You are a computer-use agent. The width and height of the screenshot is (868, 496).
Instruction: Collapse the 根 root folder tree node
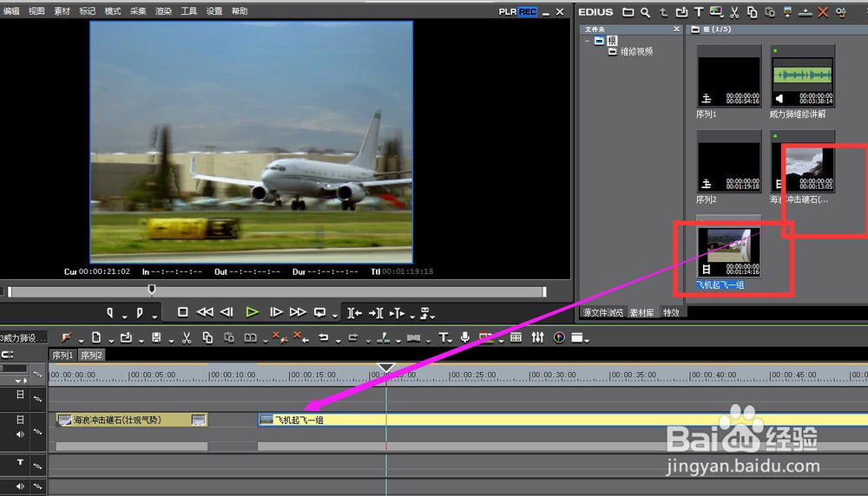click(588, 41)
